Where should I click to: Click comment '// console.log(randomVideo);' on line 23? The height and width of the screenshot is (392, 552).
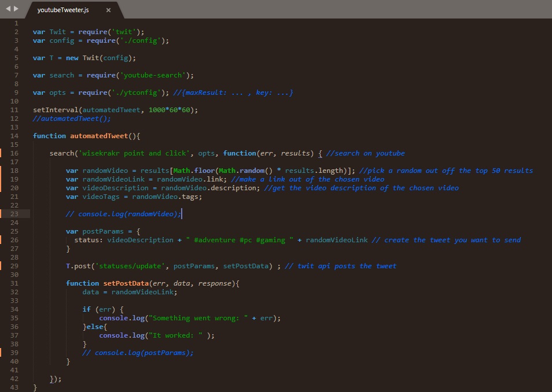pyautogui.click(x=123, y=214)
